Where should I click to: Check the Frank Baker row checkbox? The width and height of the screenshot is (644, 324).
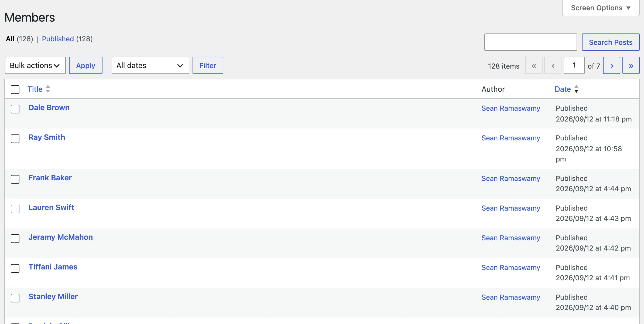click(x=15, y=179)
